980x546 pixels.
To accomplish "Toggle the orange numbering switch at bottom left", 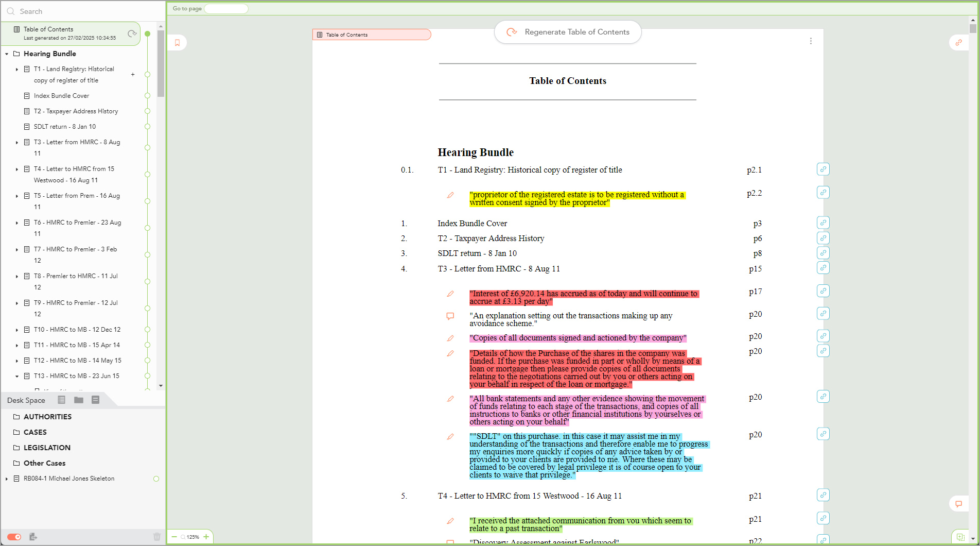I will point(14,537).
